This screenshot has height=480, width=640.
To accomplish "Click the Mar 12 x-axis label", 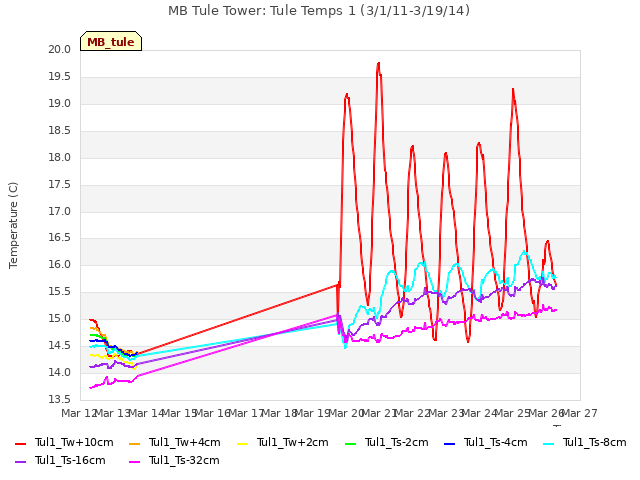I will pyautogui.click(x=79, y=413).
